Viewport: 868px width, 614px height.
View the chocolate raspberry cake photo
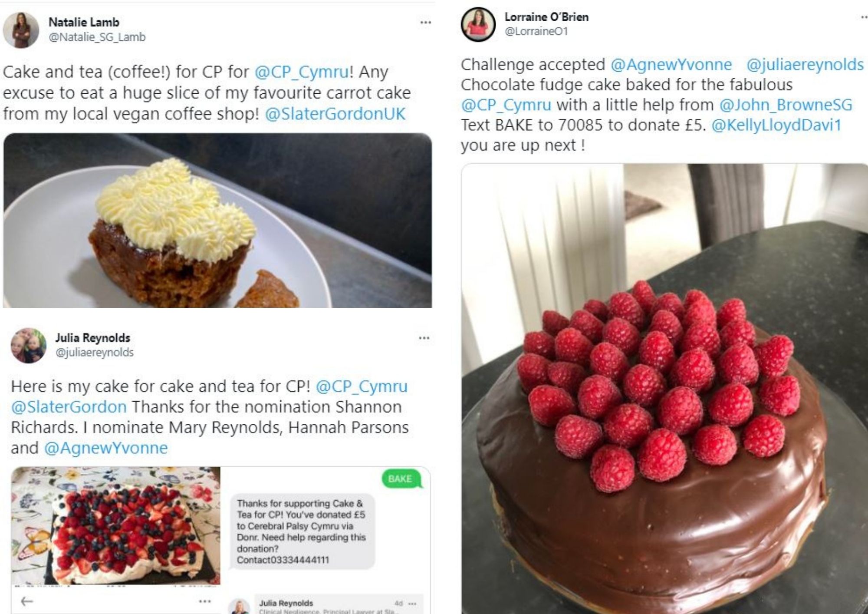tap(664, 389)
